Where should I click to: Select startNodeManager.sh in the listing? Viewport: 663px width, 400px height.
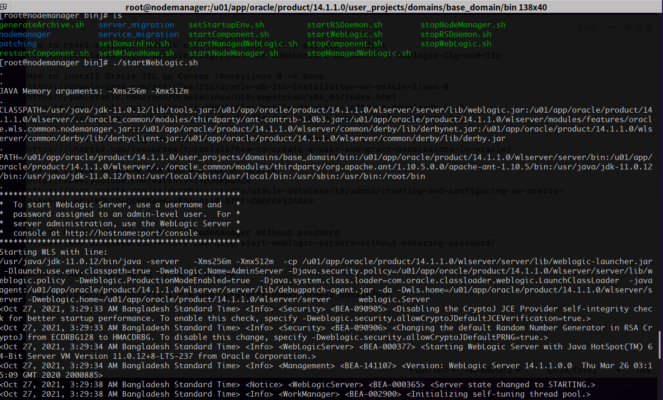coord(233,53)
